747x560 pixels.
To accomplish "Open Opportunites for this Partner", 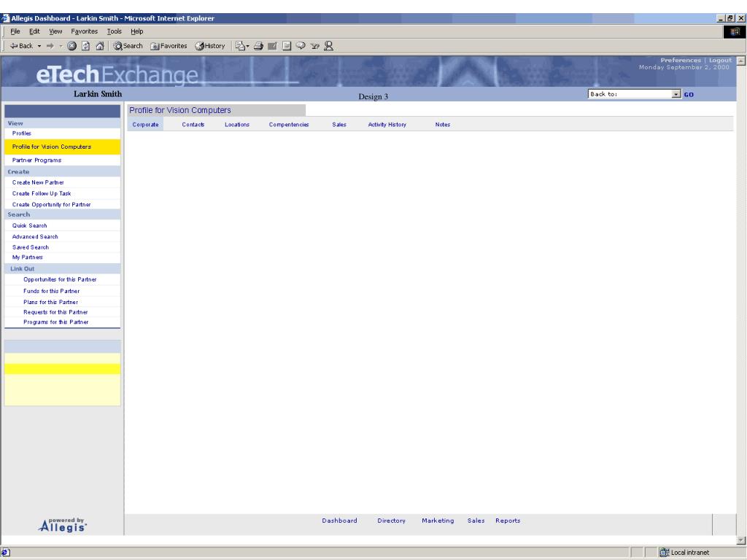I will (x=60, y=279).
